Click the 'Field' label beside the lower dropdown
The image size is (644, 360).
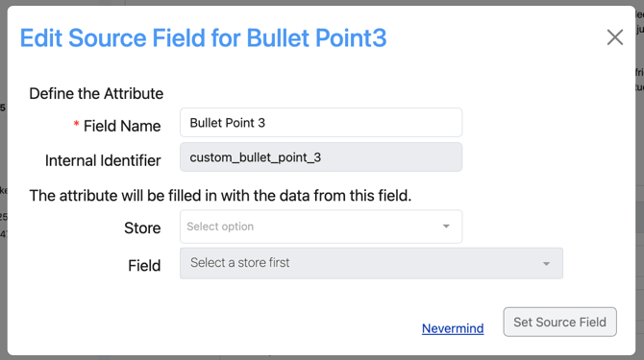click(144, 266)
